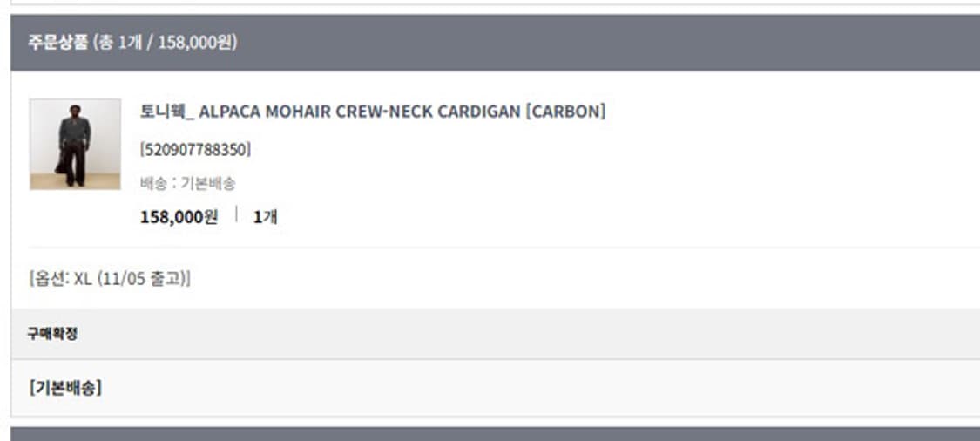This screenshot has width=980, height=441.
Task: Click the 토니웨_ brand name in title
Action: [168, 112]
